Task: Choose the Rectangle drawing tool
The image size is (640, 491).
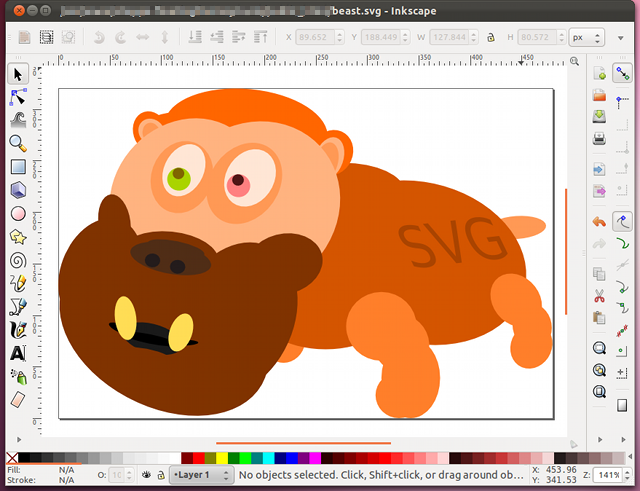Action: click(x=17, y=167)
